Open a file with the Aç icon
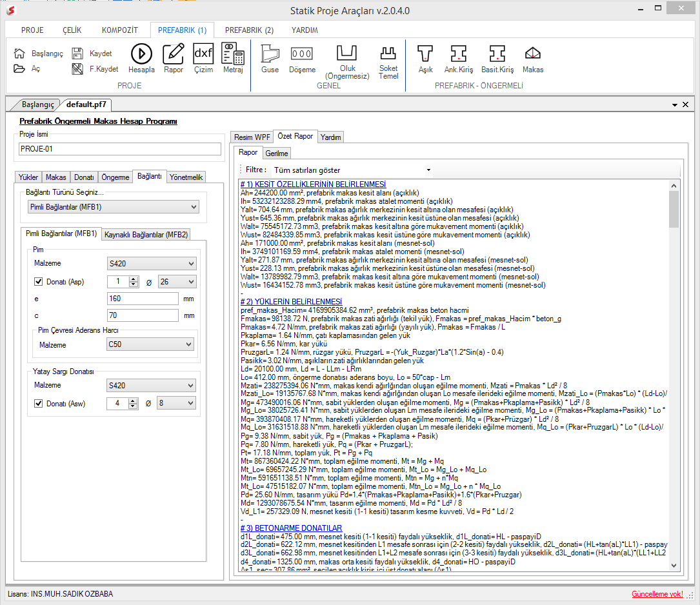The height and width of the screenshot is (605, 700). point(19,69)
